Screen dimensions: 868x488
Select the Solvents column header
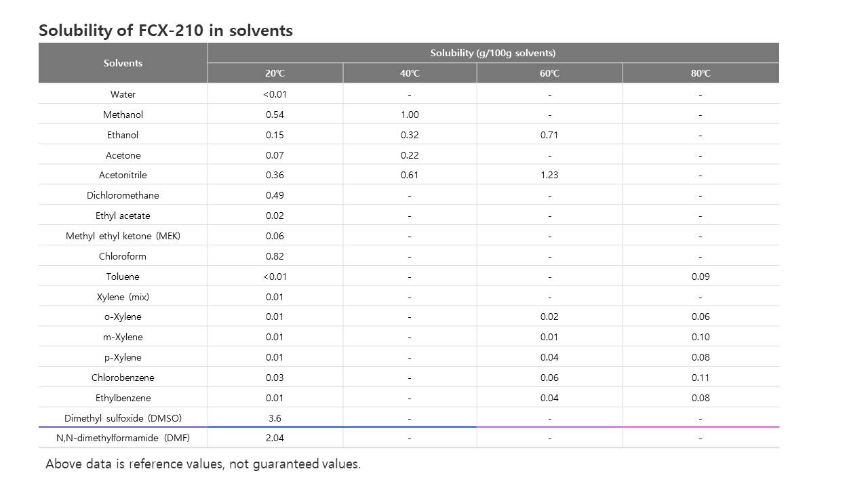pyautogui.click(x=123, y=63)
